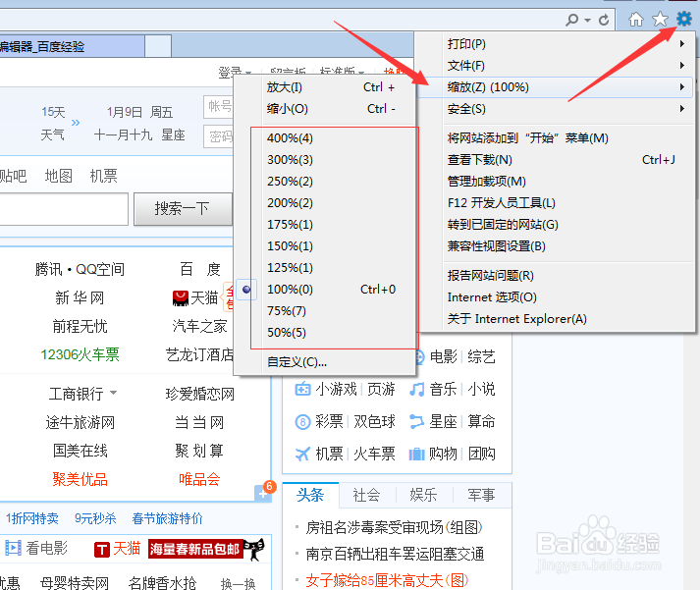
Task: Open the 机票 link beside 地图
Action: pyautogui.click(x=103, y=176)
